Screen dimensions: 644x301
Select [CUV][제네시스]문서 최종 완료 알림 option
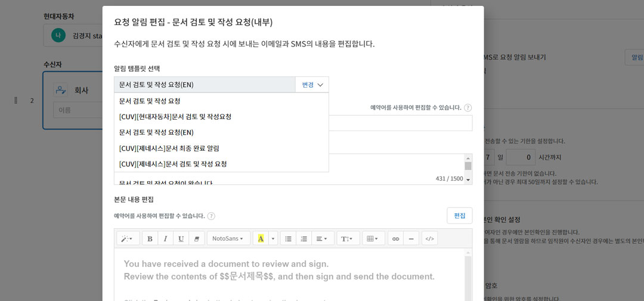(221, 148)
